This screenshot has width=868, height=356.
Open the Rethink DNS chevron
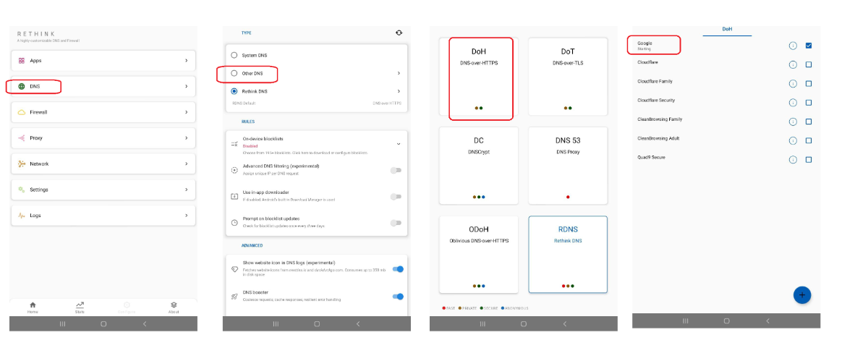tap(399, 91)
